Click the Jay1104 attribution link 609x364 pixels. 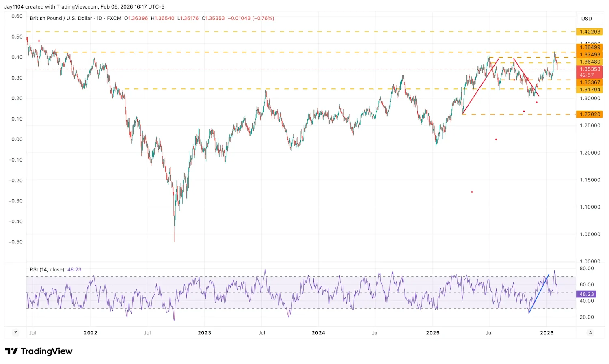click(14, 6)
